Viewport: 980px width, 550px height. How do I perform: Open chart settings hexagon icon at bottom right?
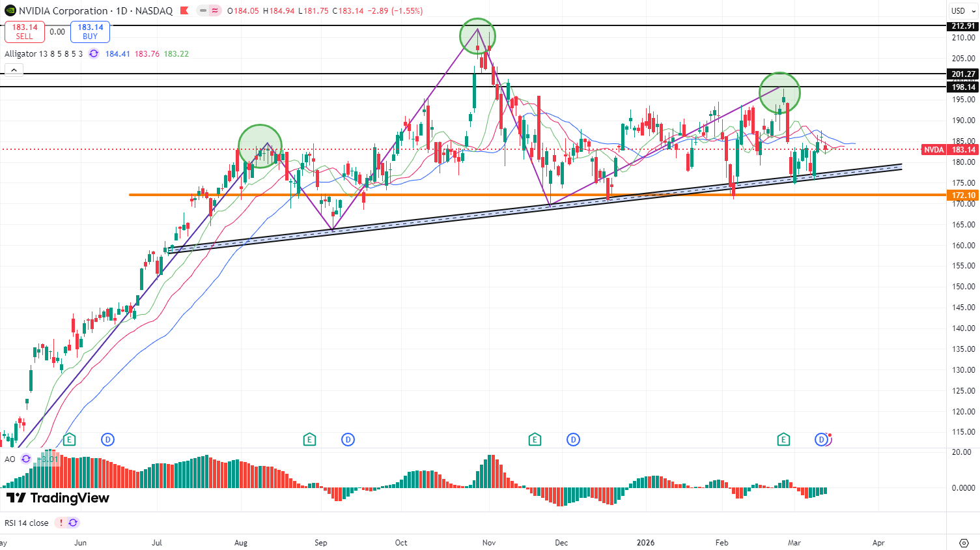(x=964, y=543)
